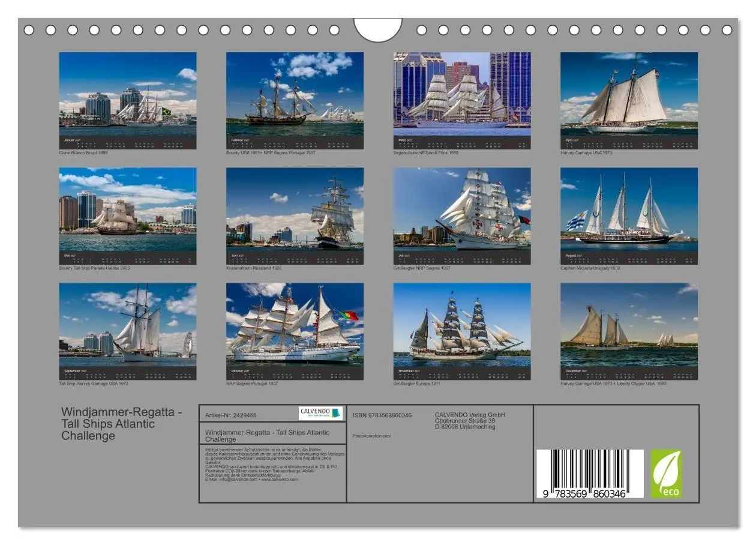The image size is (756, 545).
Task: Open the Mai Bounty Halifax parade thumbnail
Action: click(x=127, y=216)
